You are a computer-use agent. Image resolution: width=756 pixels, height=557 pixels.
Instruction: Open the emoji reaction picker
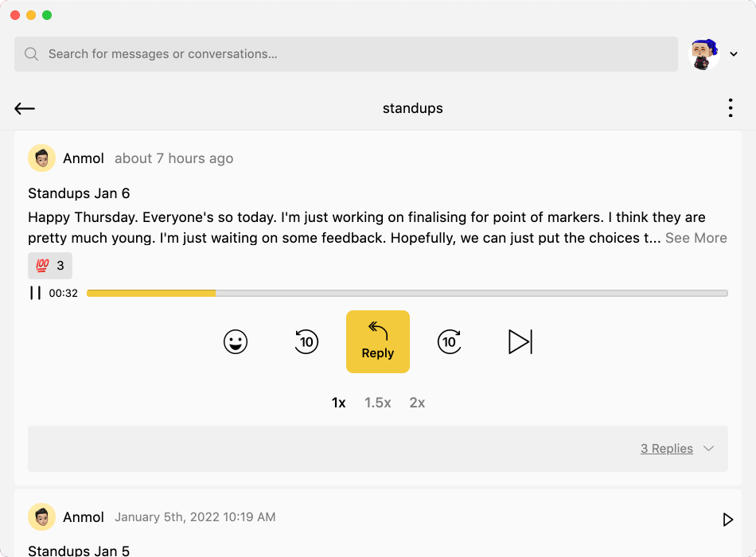pyautogui.click(x=235, y=342)
